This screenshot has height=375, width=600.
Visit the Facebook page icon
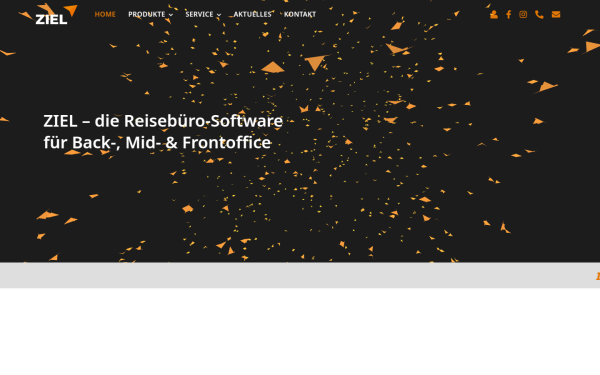coord(508,15)
